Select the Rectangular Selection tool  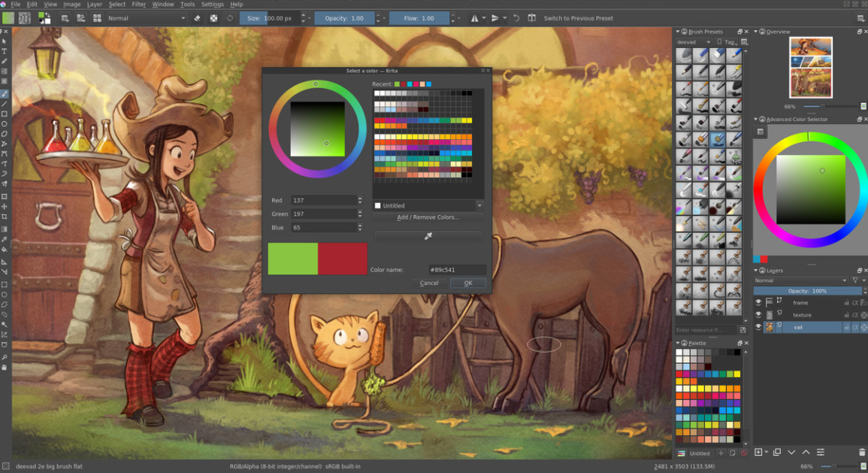5,284
